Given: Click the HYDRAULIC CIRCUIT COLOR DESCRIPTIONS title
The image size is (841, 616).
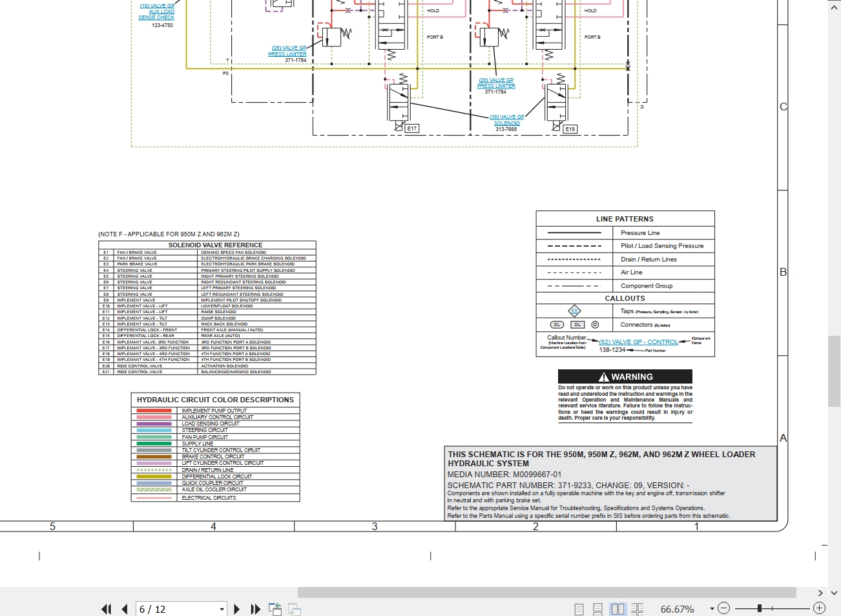Looking at the screenshot, I should (215, 400).
